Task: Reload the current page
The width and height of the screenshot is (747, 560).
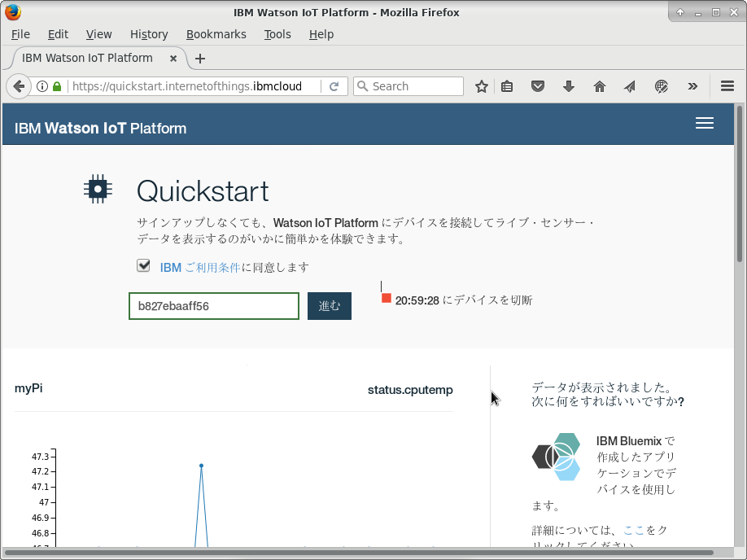Action: tap(334, 85)
